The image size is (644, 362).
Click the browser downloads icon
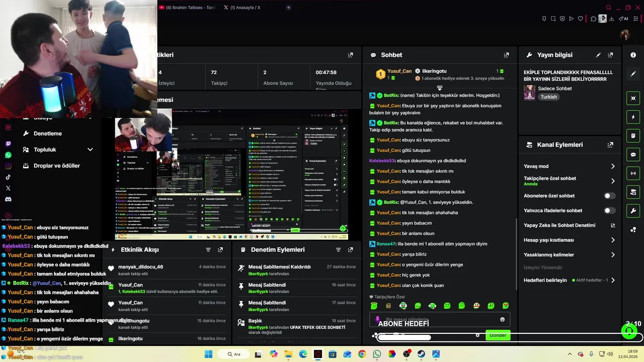coord(611,19)
